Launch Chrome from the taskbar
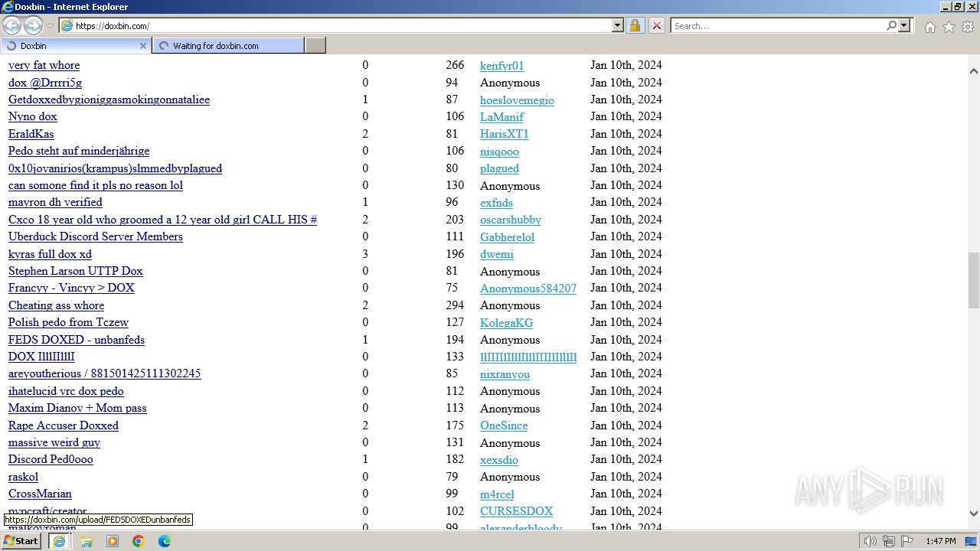Image resolution: width=980 pixels, height=551 pixels. coord(139,541)
